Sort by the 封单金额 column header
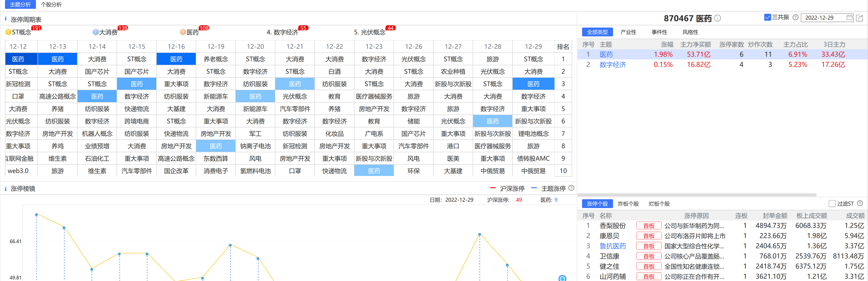 coord(775,216)
